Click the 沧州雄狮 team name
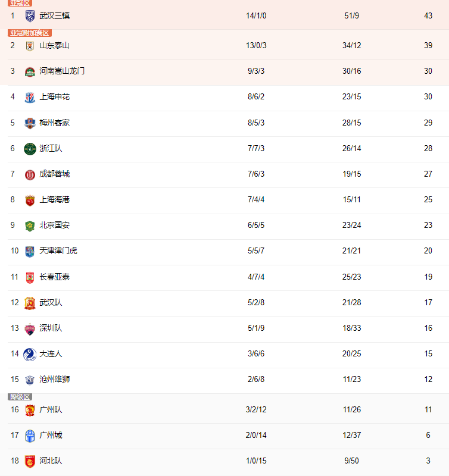 click(55, 379)
